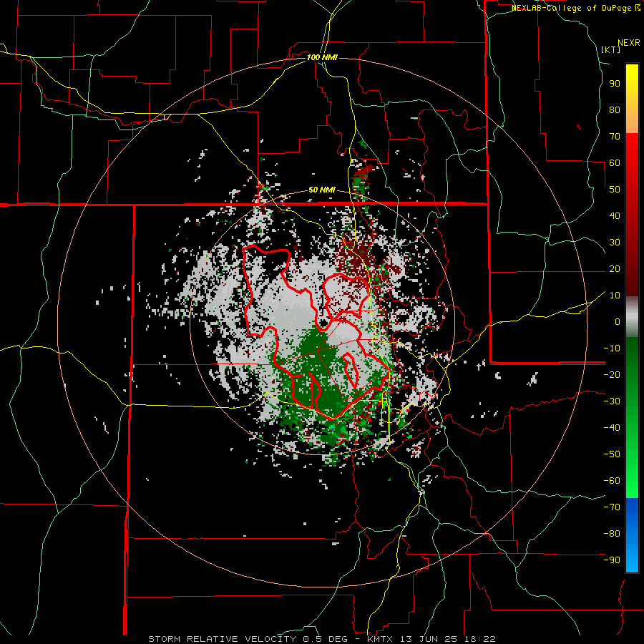Click the -80 scale value
The width and height of the screenshot is (644, 644).
[612, 534]
